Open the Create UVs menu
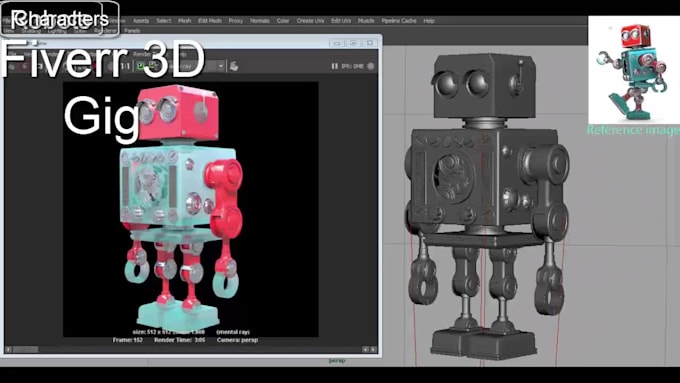Viewport: 680px width, 383px height. click(x=311, y=21)
